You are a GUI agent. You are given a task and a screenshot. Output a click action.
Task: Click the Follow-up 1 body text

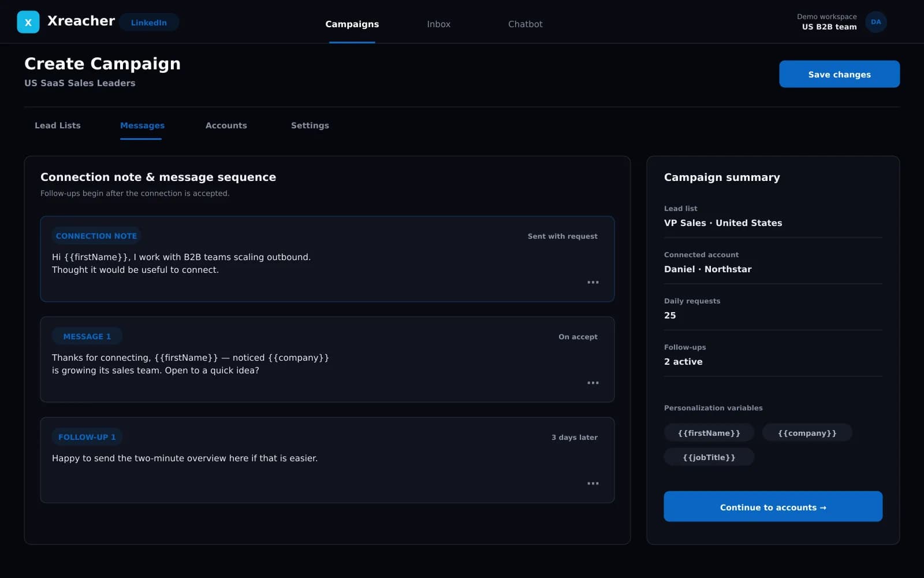185,458
